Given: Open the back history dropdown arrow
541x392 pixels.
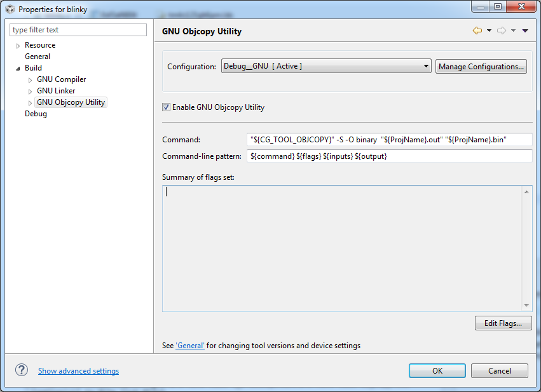Looking at the screenshot, I should pos(489,30).
